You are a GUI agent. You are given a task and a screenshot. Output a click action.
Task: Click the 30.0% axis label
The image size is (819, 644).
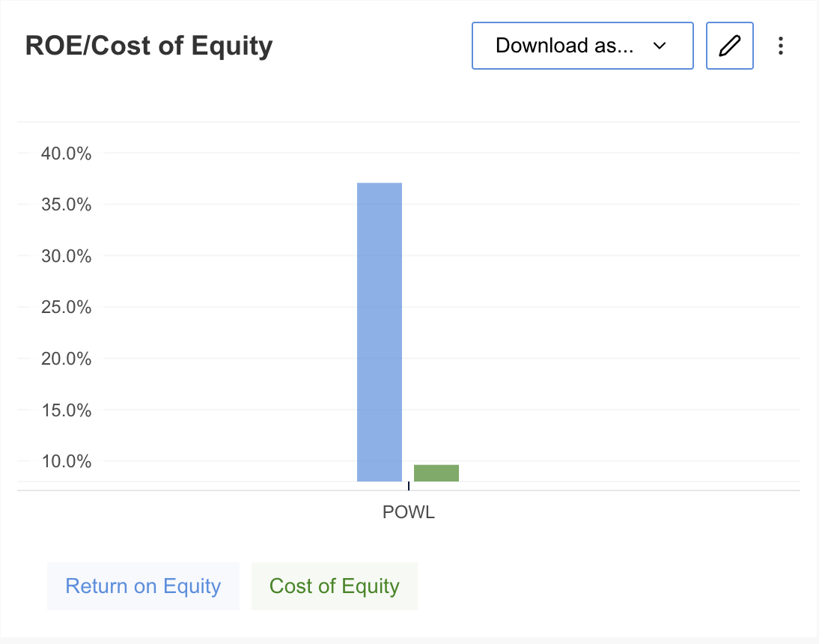tap(67, 256)
